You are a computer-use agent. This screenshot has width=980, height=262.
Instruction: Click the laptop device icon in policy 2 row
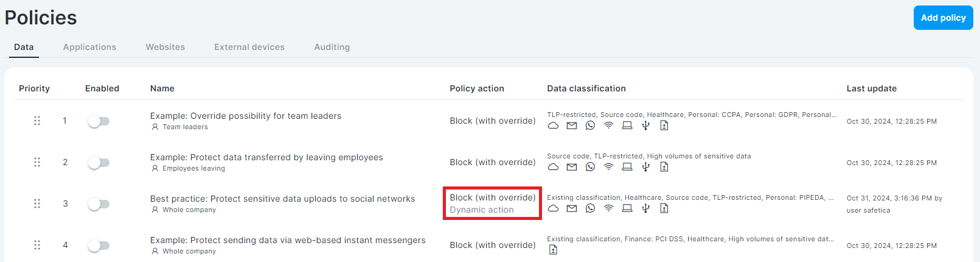[627, 167]
